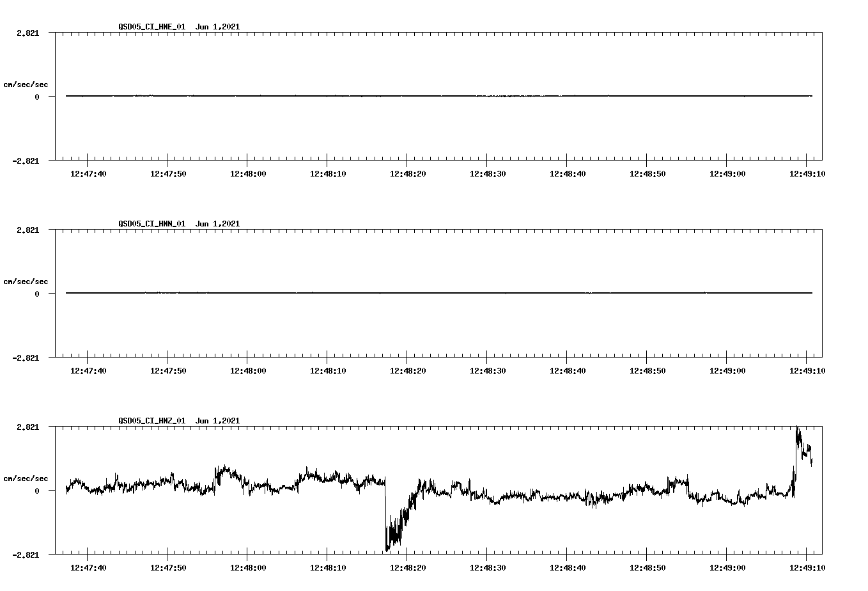Click the 2.821 upper limit on HNZ axis
Viewport: 868px width, 591px height.
[27, 427]
